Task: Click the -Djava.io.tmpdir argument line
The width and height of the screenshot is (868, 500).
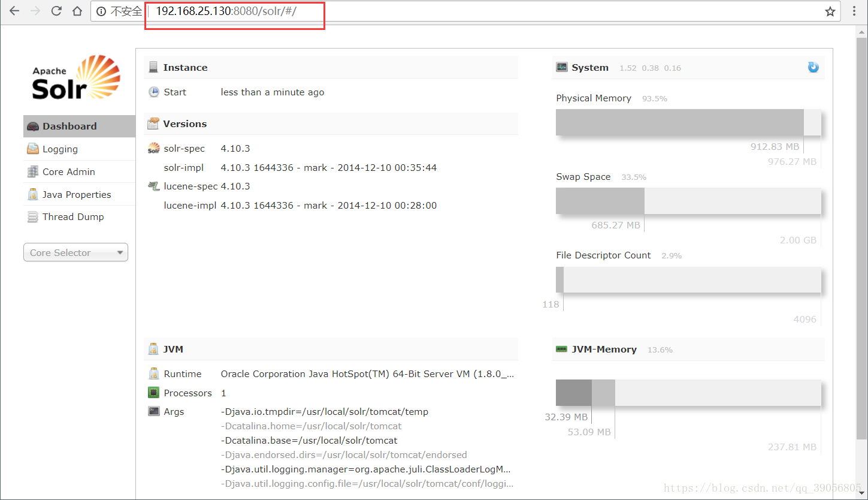Action: click(325, 411)
